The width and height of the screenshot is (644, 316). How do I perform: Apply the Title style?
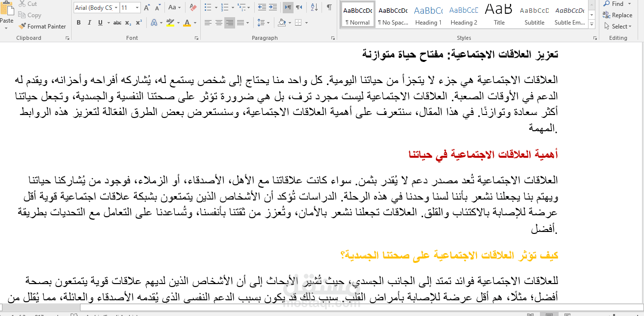499,15
